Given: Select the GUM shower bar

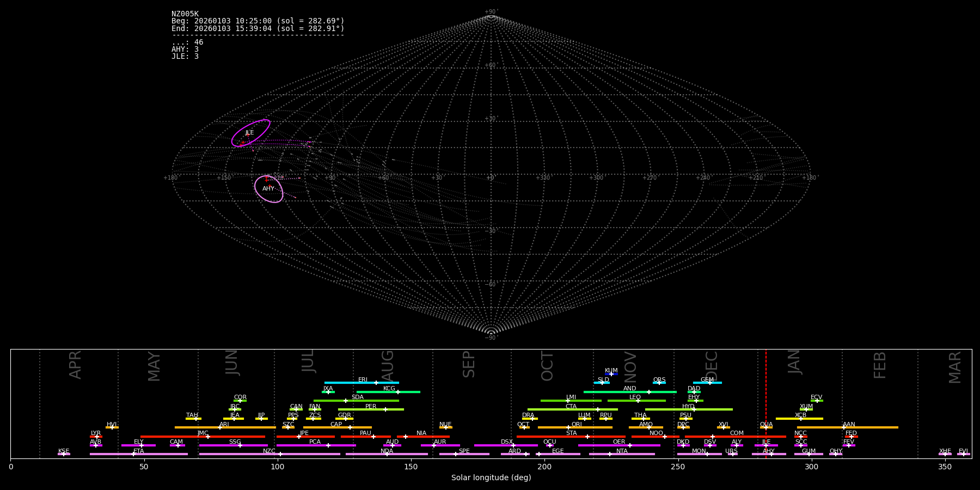Looking at the screenshot, I should pyautogui.click(x=808, y=454).
